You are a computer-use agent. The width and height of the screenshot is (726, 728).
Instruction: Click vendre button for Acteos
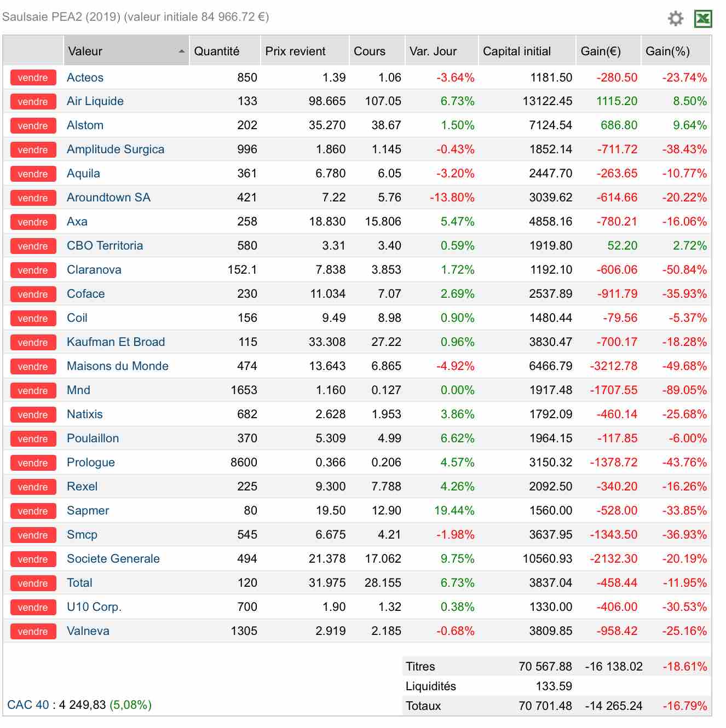(33, 78)
